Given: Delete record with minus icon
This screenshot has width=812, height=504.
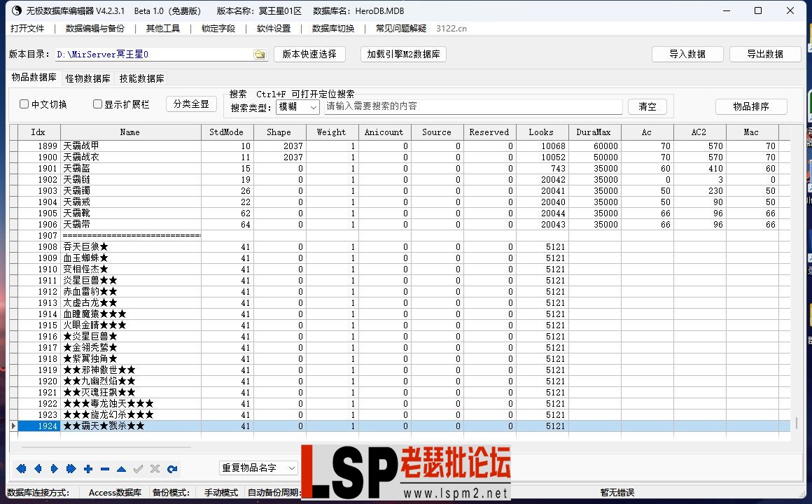Looking at the screenshot, I should coord(104,469).
